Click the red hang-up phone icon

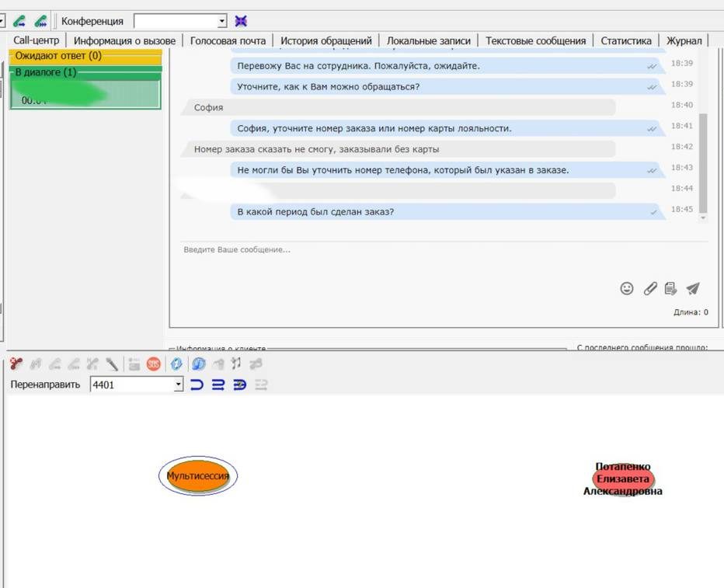(16, 364)
